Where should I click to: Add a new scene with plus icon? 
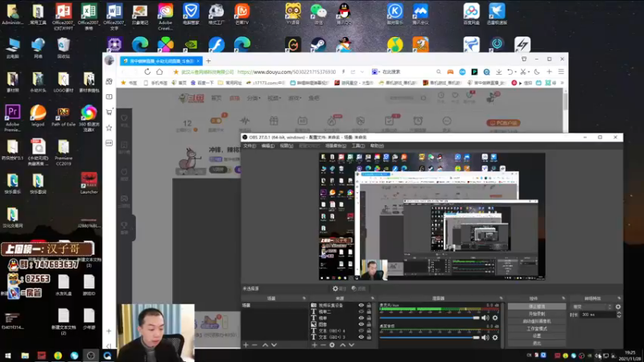tap(246, 345)
